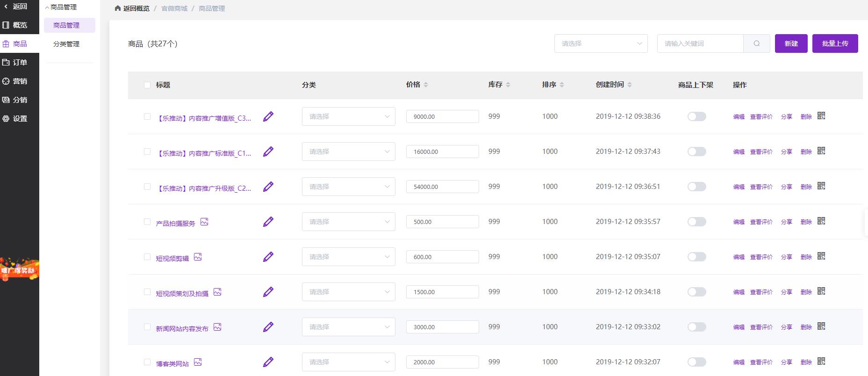Show QR code for 博客类网站 product
The height and width of the screenshot is (376, 868).
click(821, 361)
